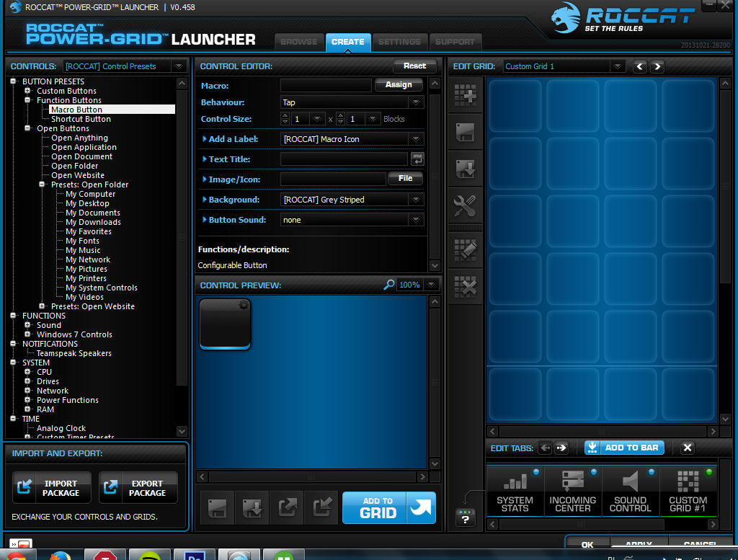Select the Create tab
The height and width of the screenshot is (560, 738).
pos(348,42)
